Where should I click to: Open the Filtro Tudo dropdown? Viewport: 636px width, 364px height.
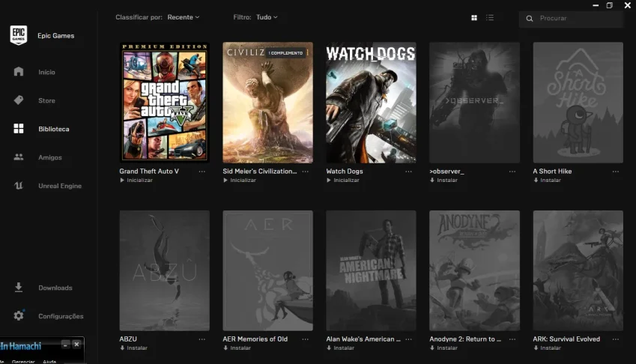click(267, 17)
